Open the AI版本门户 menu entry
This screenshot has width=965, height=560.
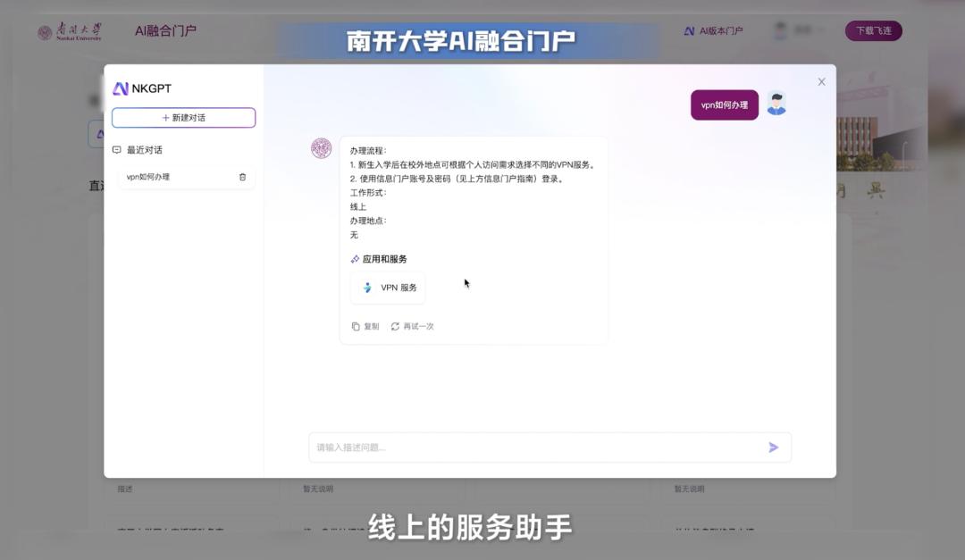[x=720, y=30]
